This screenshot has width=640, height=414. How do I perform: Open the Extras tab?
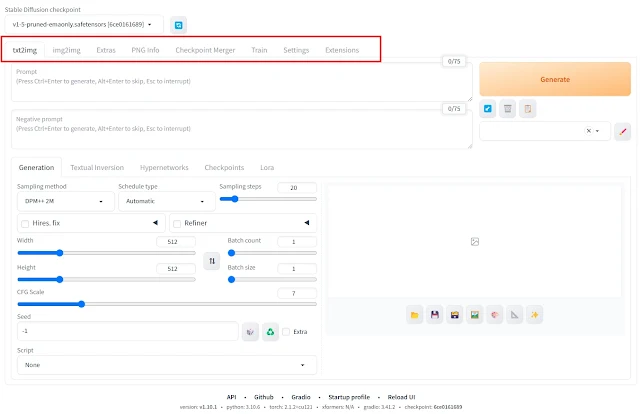(x=106, y=50)
